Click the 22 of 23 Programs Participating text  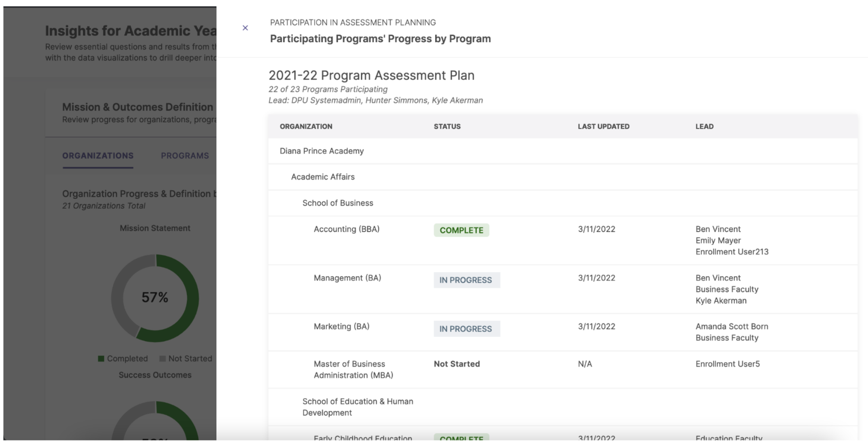328,89
